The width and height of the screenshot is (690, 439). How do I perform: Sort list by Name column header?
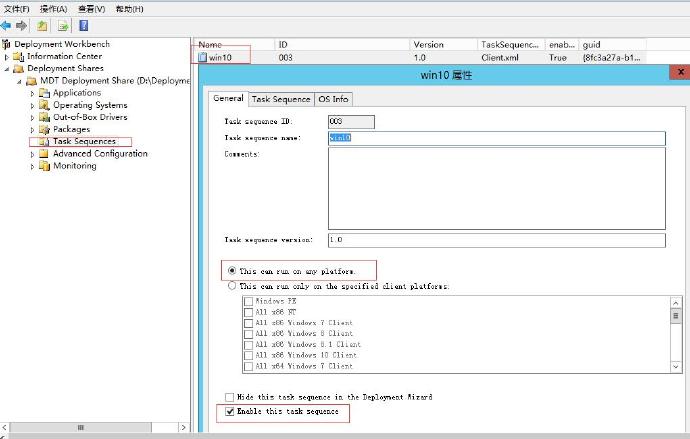pyautogui.click(x=235, y=44)
